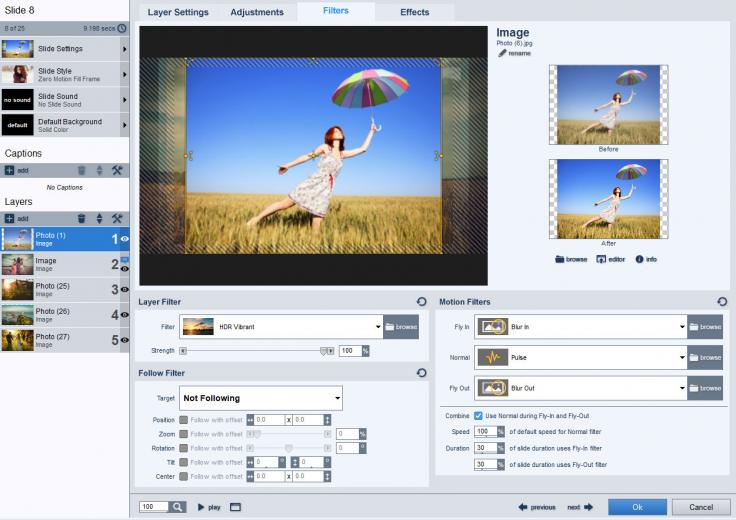
Task: Click the info icon below the After preview
Action: click(x=639, y=259)
